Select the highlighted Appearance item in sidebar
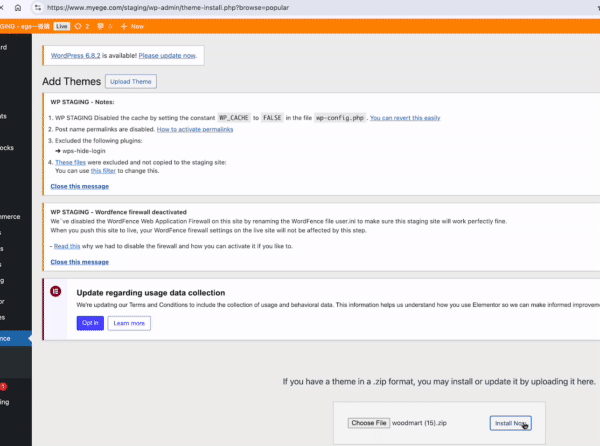Image resolution: width=600 pixels, height=446 pixels. pyautogui.click(x=16, y=339)
